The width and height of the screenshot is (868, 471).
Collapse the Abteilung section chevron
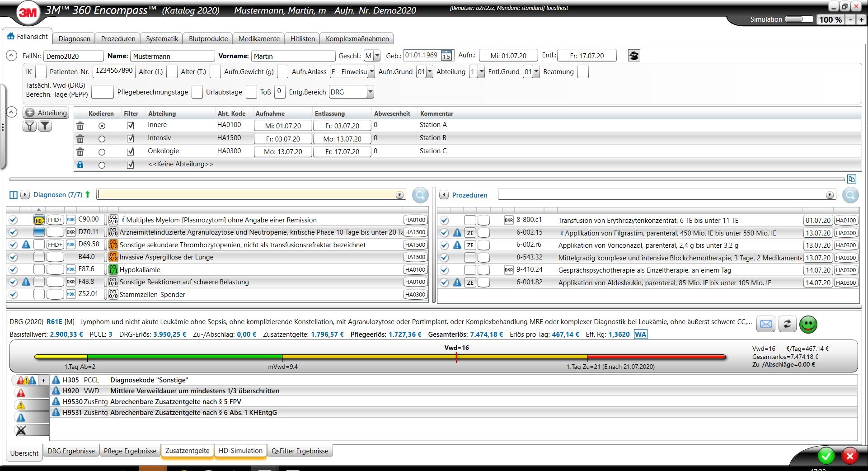coord(11,112)
